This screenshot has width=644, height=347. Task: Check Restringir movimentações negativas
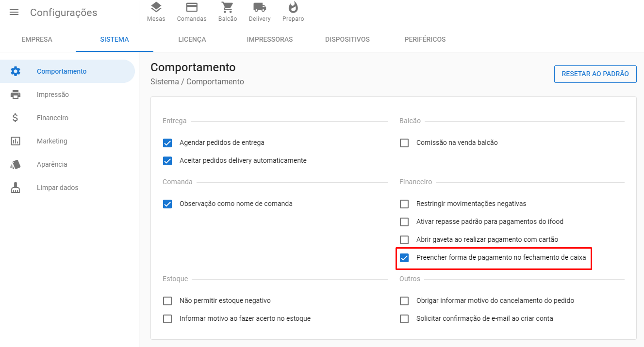point(404,204)
